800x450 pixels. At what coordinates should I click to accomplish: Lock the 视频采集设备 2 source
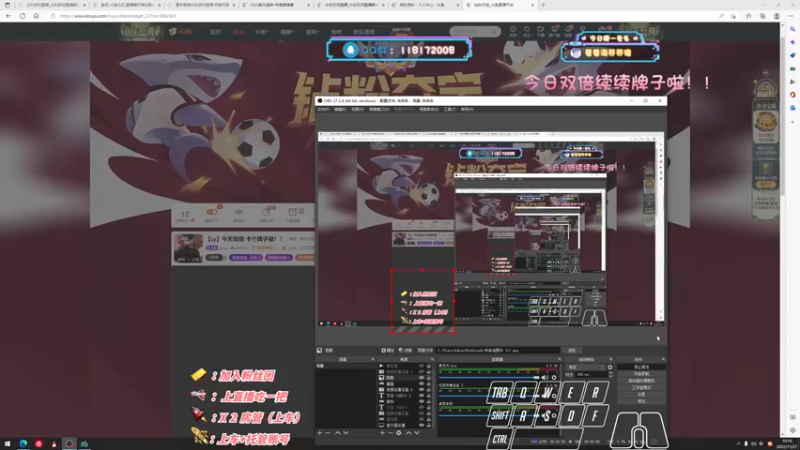click(x=429, y=389)
